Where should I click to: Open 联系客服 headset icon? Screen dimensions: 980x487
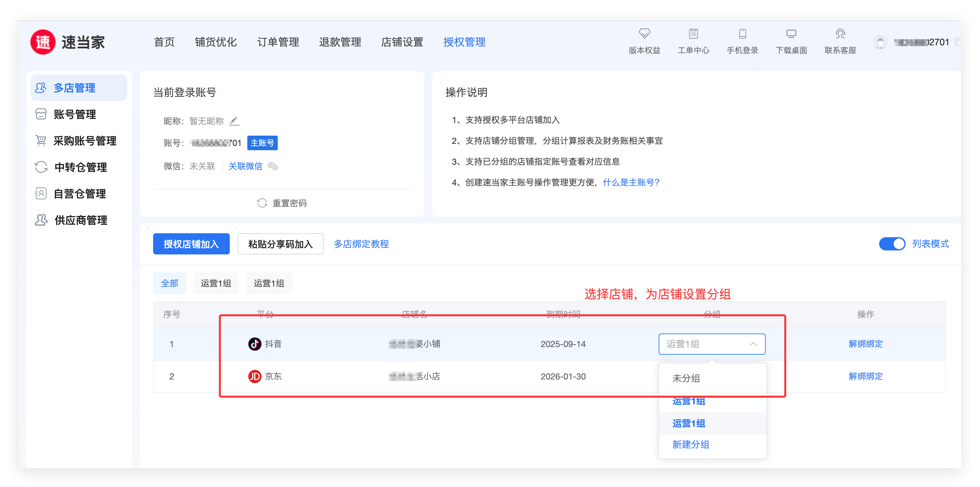point(840,33)
